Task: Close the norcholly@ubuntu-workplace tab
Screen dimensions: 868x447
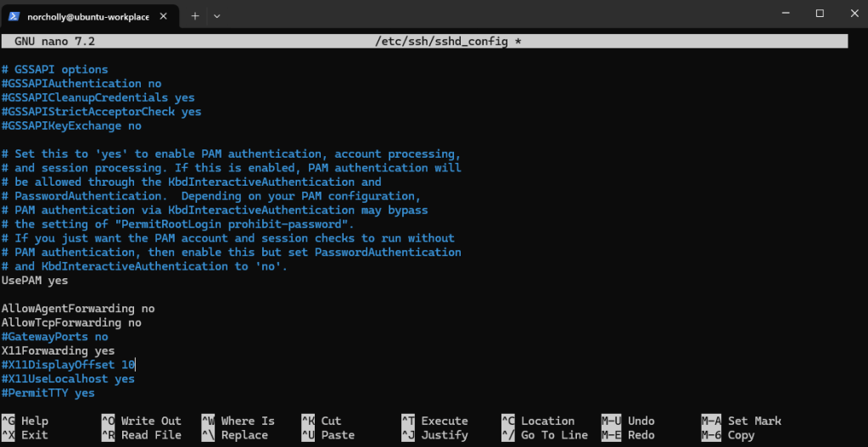Action: (x=163, y=15)
